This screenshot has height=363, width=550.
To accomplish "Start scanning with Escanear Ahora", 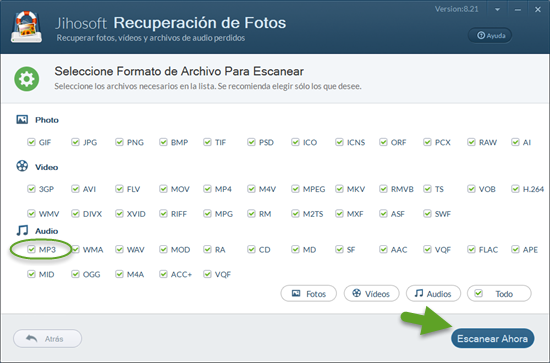I will click(x=492, y=338).
